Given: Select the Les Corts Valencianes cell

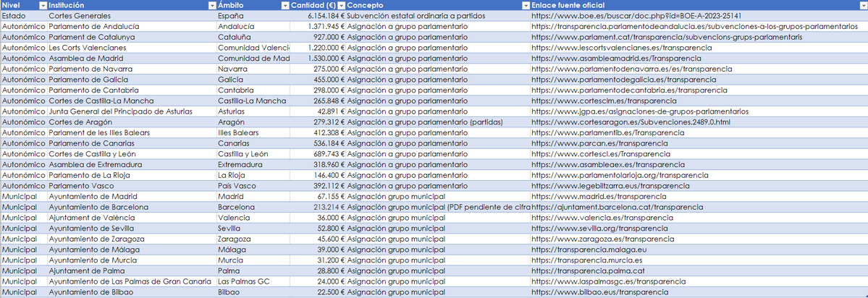Looking at the screenshot, I should (132, 48).
